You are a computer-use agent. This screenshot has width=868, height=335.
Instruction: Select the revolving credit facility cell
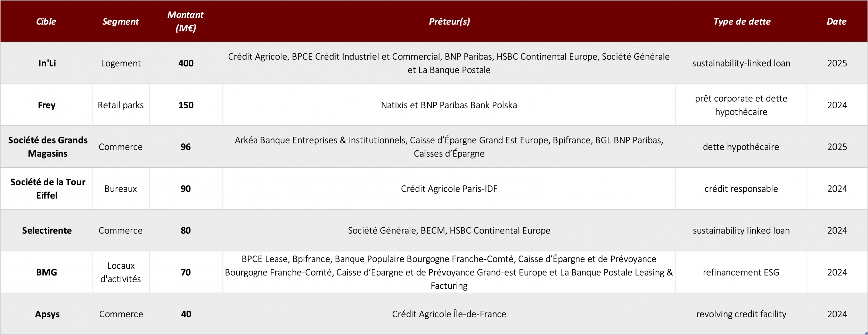pyautogui.click(x=741, y=314)
